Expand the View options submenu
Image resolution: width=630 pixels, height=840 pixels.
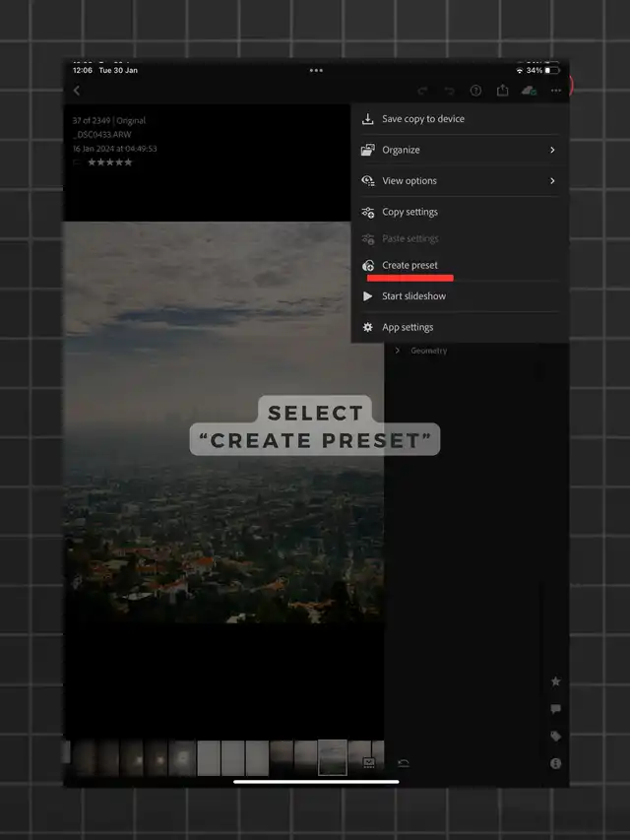[x=459, y=181]
